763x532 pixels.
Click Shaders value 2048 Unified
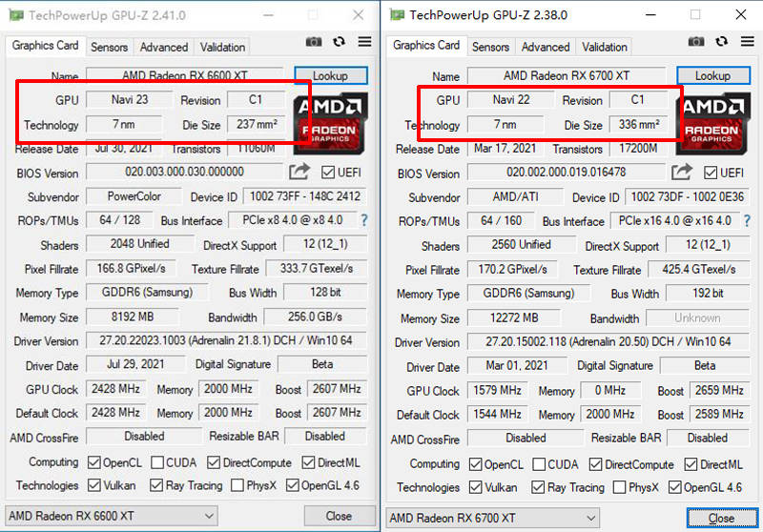click(x=140, y=244)
